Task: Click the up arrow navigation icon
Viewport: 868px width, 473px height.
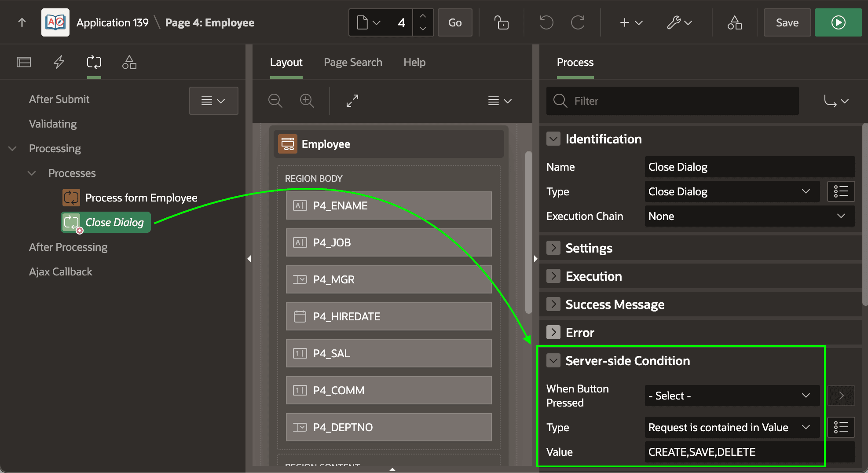Action: point(22,22)
